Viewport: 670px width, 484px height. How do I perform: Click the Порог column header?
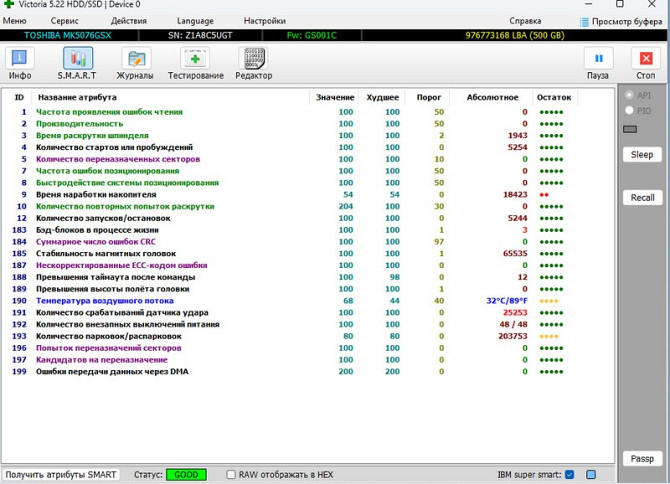tap(429, 97)
